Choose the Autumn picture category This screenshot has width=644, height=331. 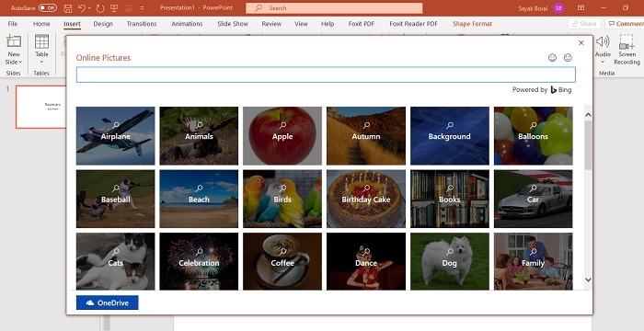tap(366, 136)
